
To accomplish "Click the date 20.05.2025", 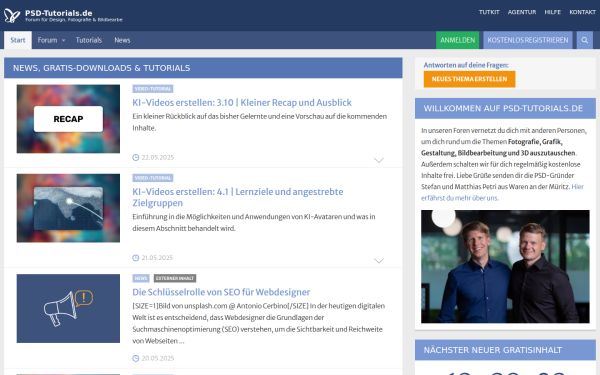I will pyautogui.click(x=158, y=358).
